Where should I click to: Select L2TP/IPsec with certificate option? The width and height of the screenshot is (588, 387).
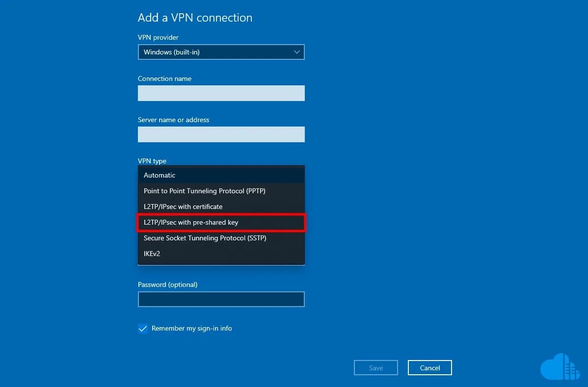pyautogui.click(x=221, y=207)
